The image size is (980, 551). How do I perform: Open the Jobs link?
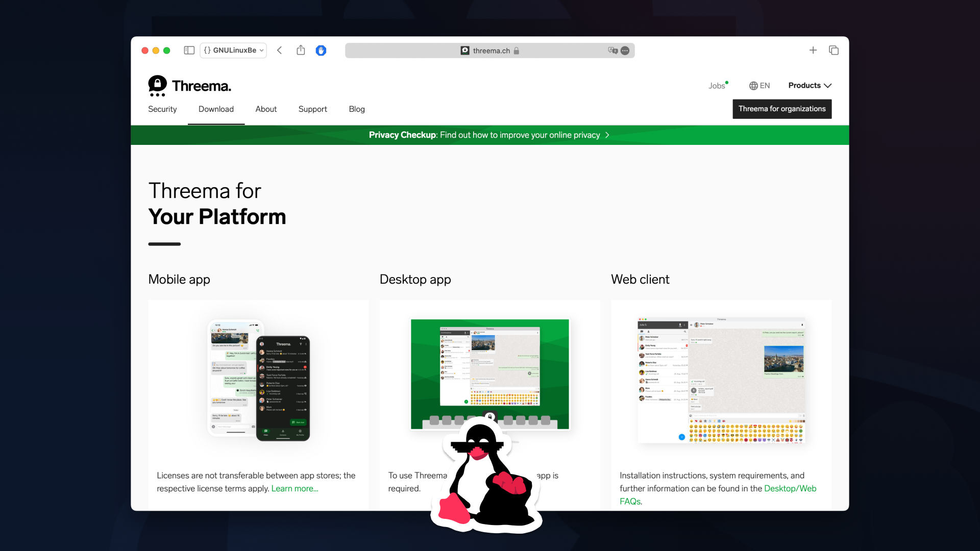pos(717,86)
